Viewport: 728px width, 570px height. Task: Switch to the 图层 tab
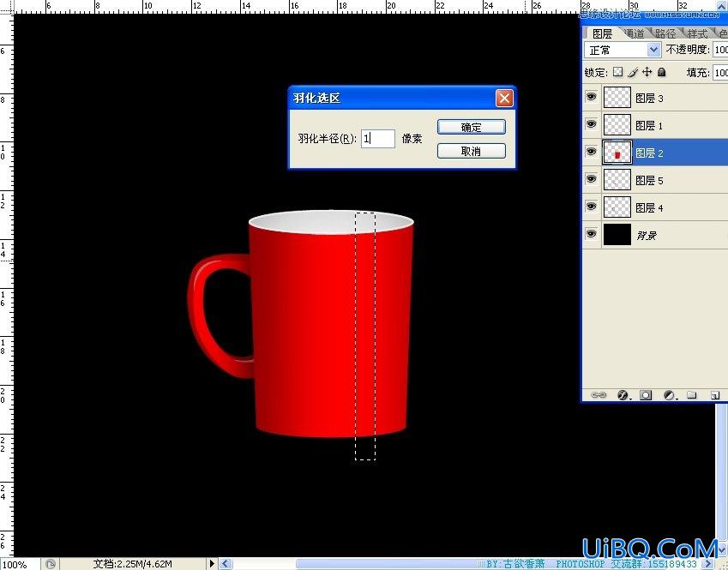coord(602,33)
